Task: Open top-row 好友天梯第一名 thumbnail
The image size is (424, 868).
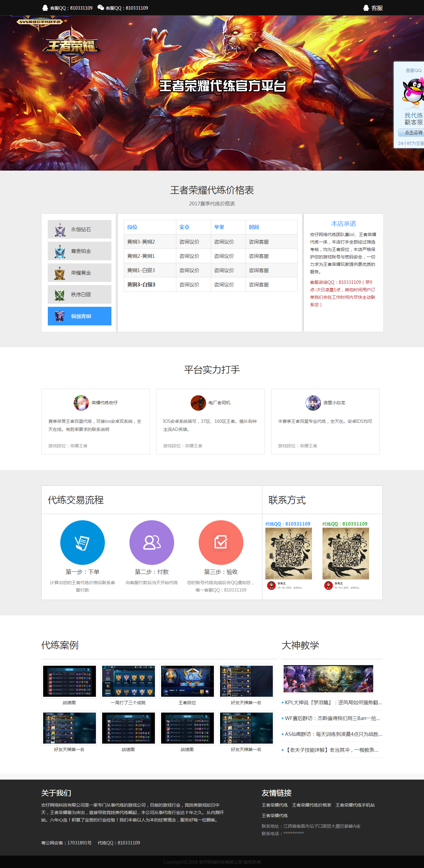Action: 246,681
